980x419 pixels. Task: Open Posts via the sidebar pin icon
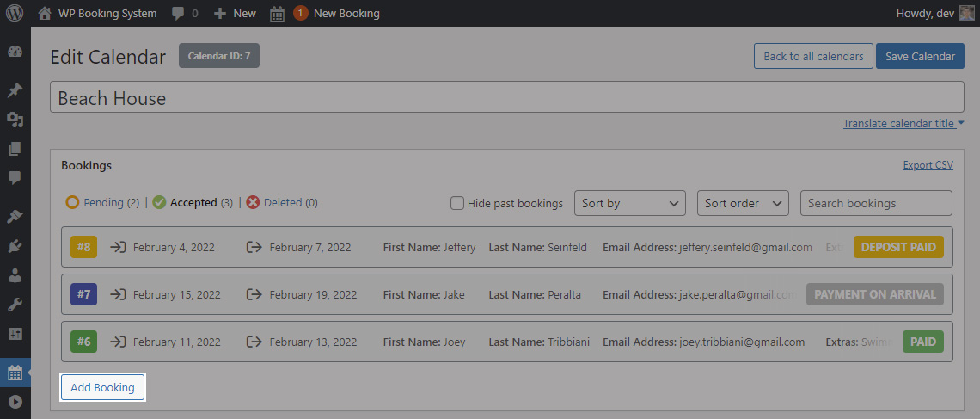tap(15, 90)
